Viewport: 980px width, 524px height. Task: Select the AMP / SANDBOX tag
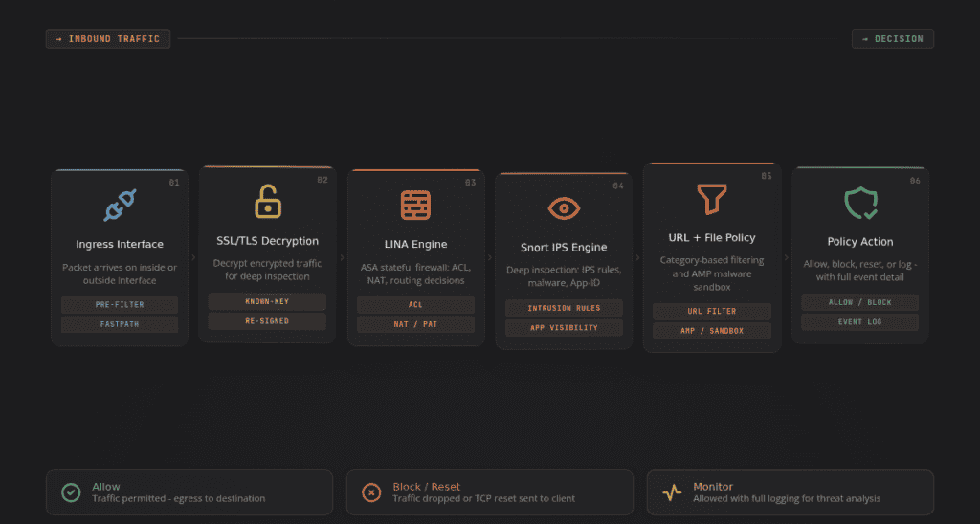point(712,331)
